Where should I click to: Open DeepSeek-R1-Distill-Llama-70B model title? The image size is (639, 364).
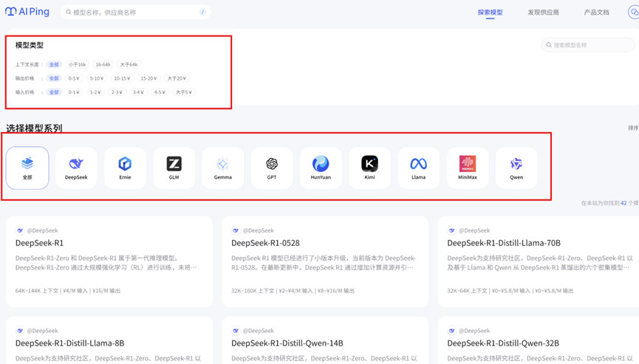coord(504,243)
